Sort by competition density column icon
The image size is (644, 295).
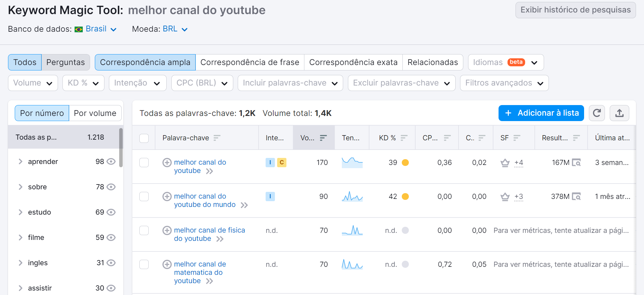coord(482,138)
